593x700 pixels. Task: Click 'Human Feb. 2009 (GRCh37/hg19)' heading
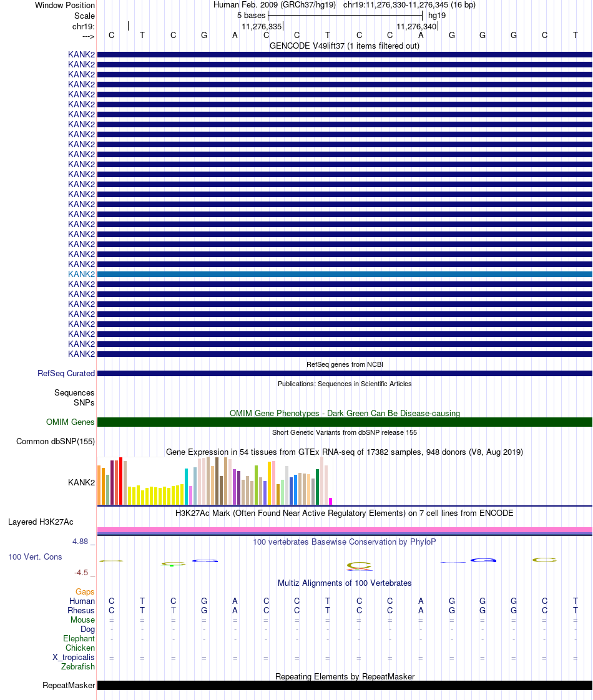pos(275,5)
